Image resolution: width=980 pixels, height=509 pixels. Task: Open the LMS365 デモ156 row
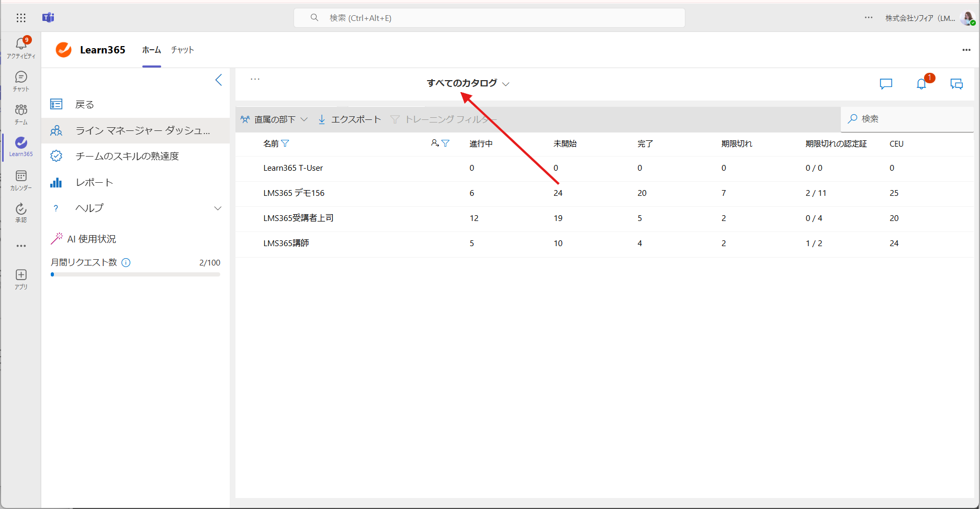604,193
